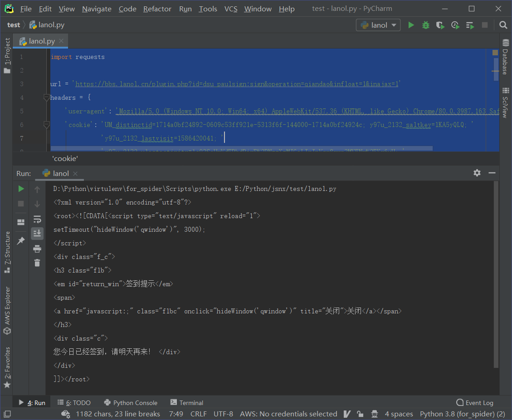Click the editor error stripe scrollbar marker
Image resolution: width=512 pixels, height=420 pixels.
pos(495,71)
